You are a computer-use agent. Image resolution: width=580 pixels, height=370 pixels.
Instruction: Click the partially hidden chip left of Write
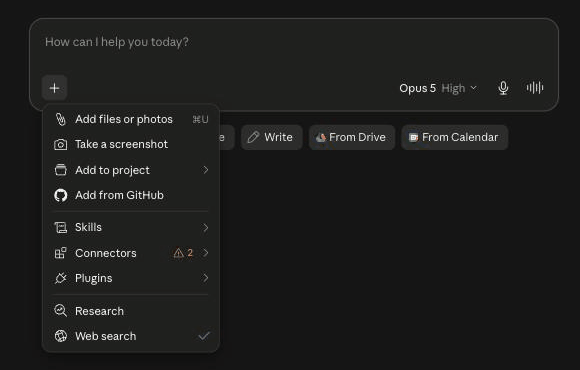[227, 137]
